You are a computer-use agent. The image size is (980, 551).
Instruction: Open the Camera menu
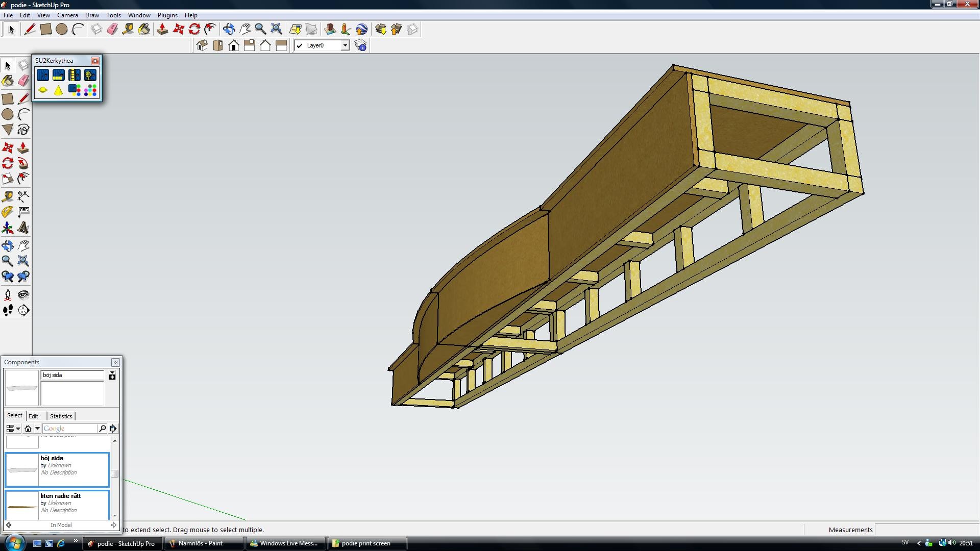(x=67, y=15)
